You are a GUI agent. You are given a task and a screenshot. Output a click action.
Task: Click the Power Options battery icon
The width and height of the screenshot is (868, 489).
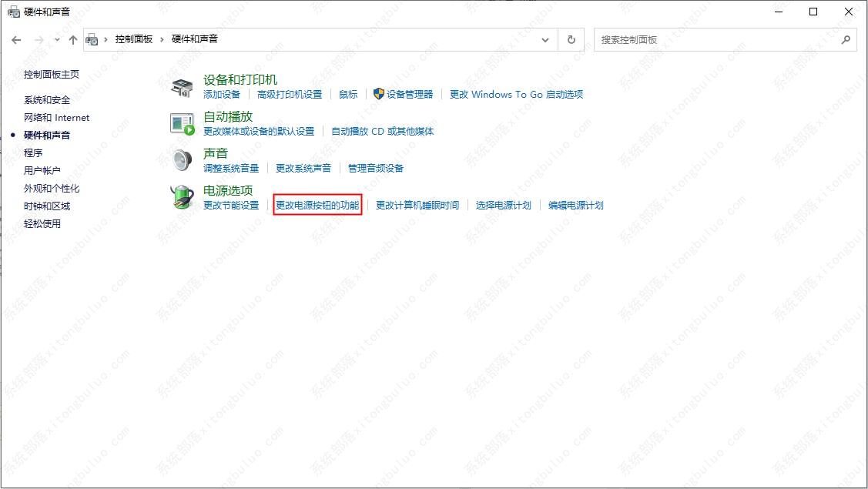183,197
